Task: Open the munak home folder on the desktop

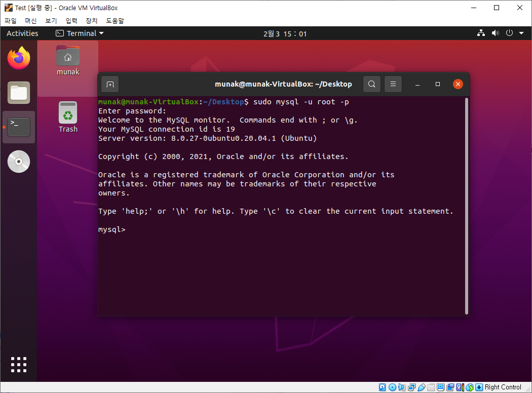Action: click(68, 60)
